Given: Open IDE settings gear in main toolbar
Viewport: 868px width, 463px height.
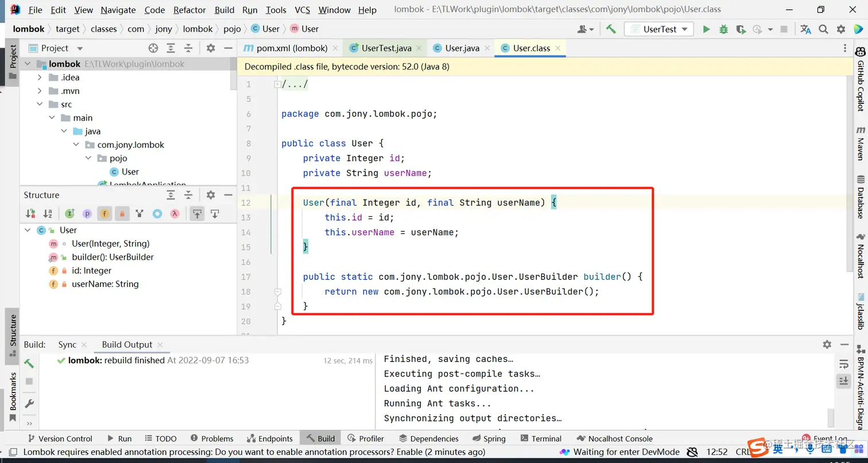Looking at the screenshot, I should click(x=841, y=29).
